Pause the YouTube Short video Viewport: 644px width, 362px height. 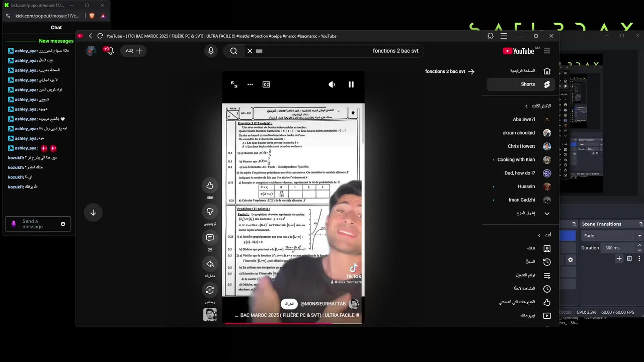[x=351, y=84]
